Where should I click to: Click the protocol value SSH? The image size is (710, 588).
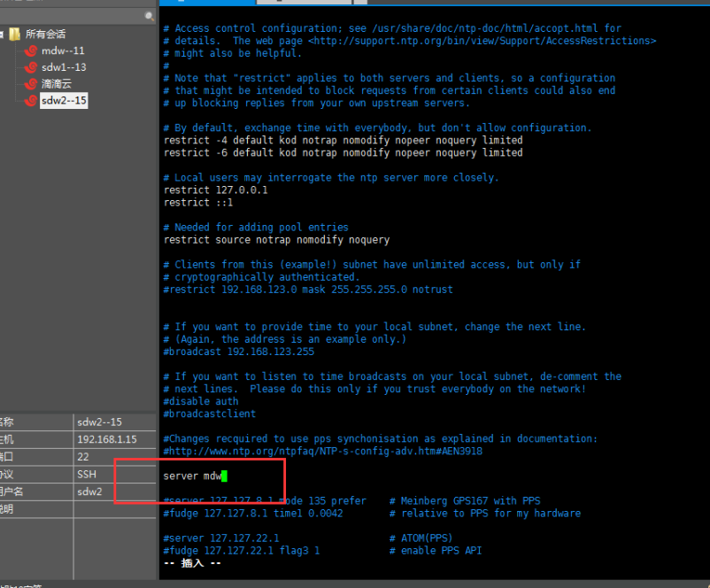point(87,475)
